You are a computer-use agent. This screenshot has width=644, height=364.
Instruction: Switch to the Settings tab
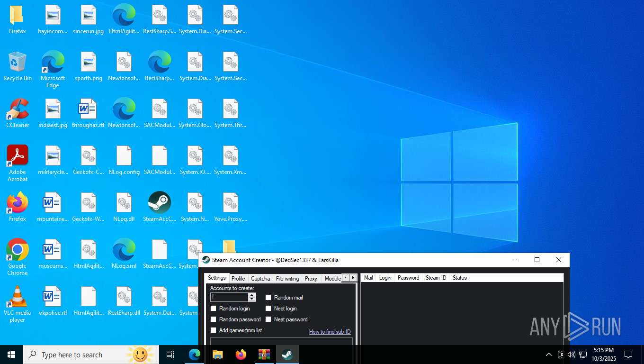(217, 278)
